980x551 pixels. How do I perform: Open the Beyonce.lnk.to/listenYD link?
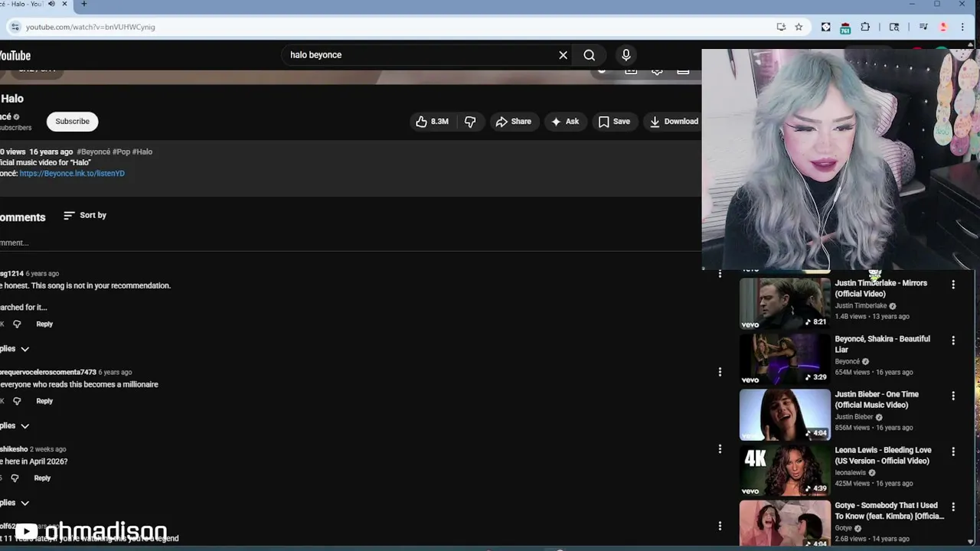pos(72,174)
